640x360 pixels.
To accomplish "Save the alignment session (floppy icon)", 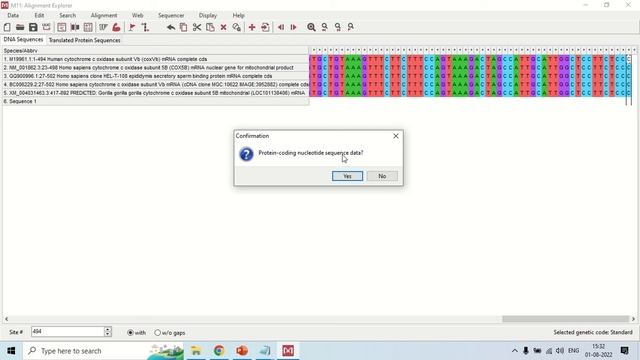I will point(33,27).
